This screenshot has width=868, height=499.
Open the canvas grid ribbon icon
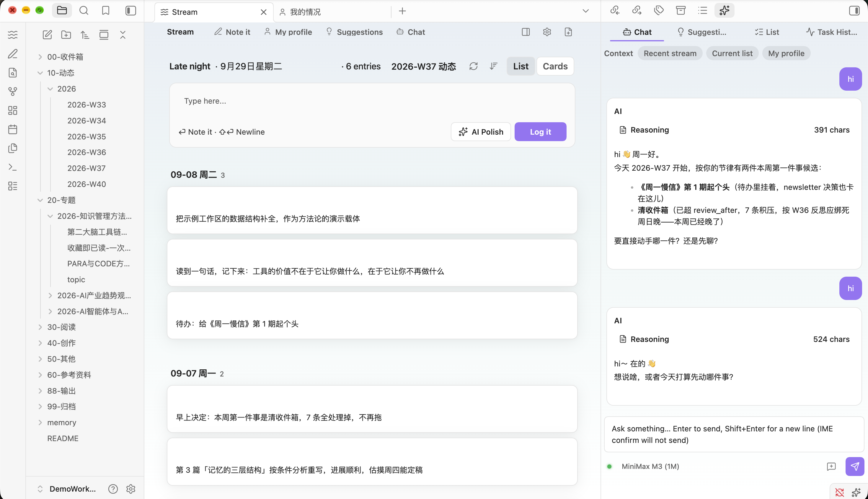tap(13, 110)
